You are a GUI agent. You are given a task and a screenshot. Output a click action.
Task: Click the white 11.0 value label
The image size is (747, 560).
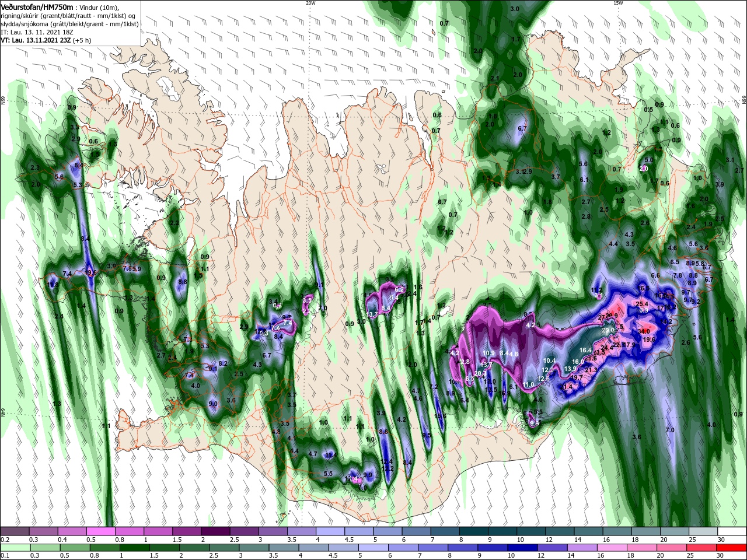click(x=528, y=385)
